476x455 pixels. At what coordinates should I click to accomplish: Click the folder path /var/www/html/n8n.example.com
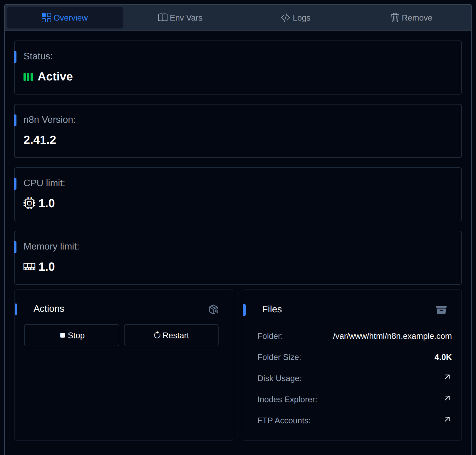tap(392, 336)
